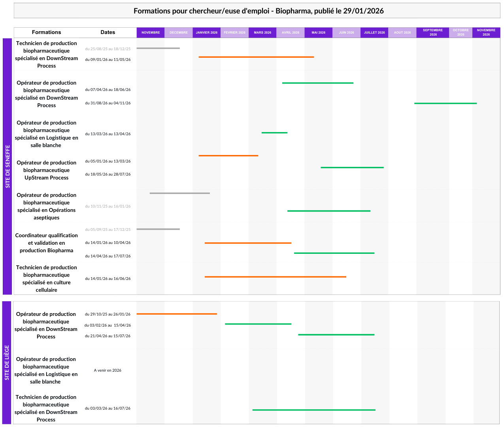
Task: Click the SITE DE LIÈGE side label
Action: pyautogui.click(x=7, y=363)
